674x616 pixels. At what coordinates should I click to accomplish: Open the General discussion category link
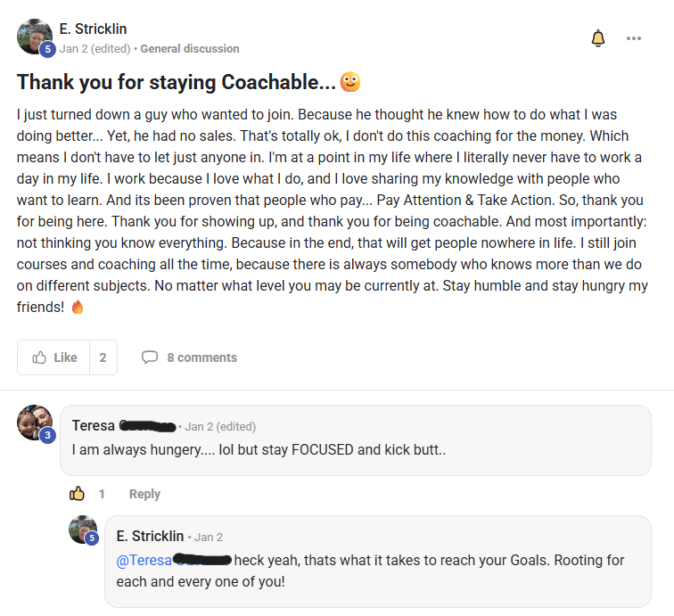click(x=190, y=48)
